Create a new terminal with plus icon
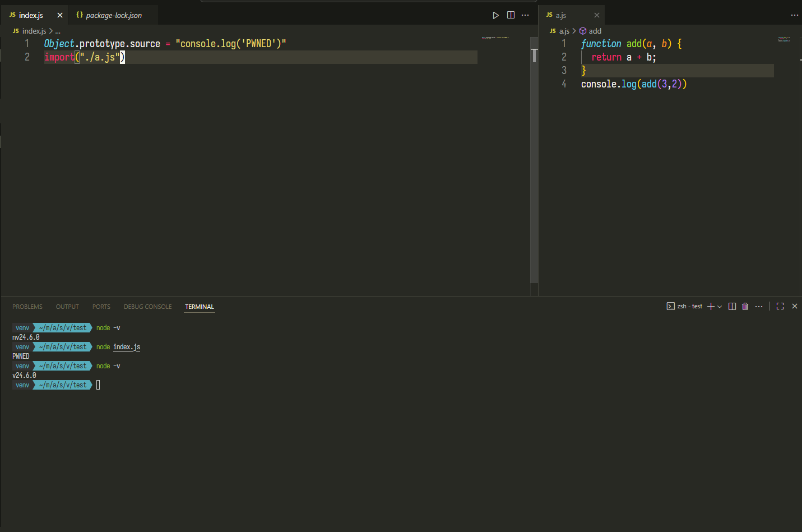The image size is (802, 532). (x=711, y=307)
